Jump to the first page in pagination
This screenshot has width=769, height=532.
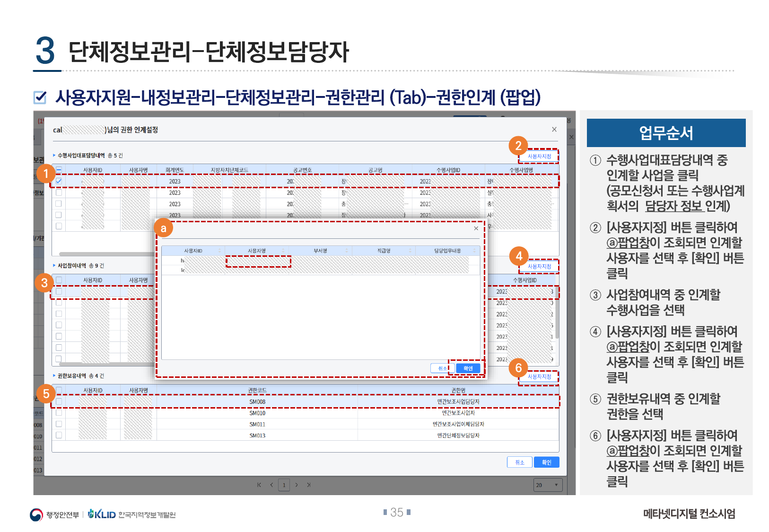(x=259, y=485)
